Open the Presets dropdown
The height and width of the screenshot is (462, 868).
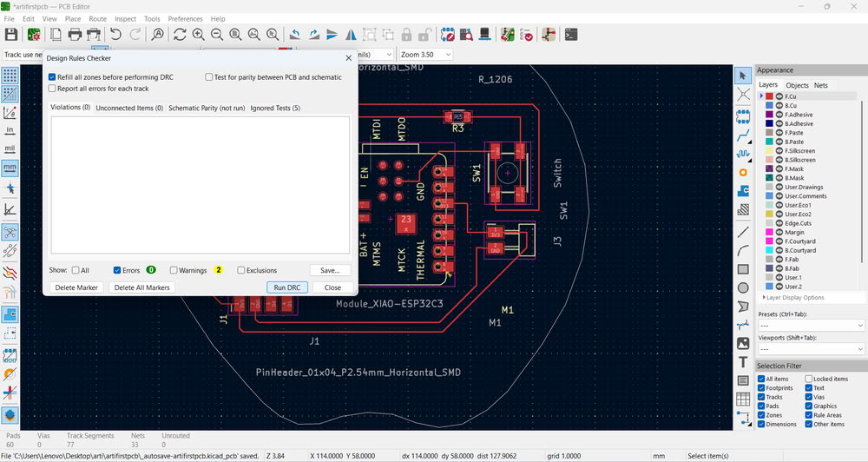click(811, 325)
